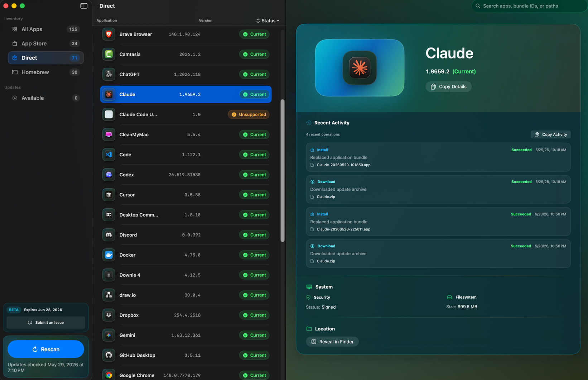This screenshot has height=380, width=588.
Task: Click the Recent Activity clock icon
Action: (x=309, y=123)
